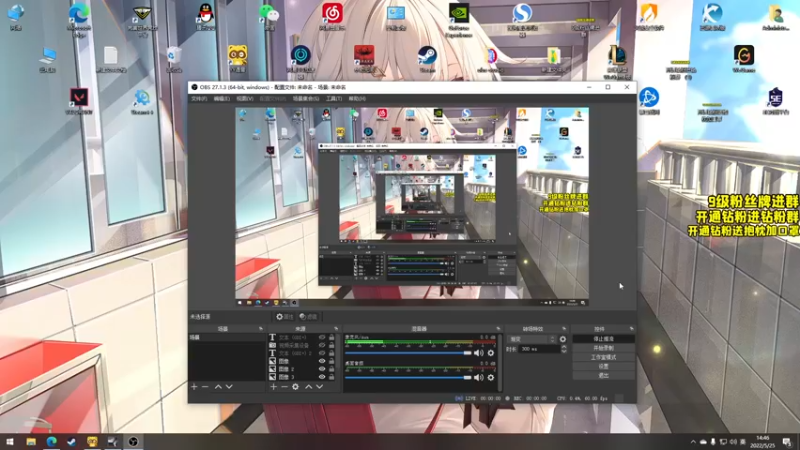
Task: Hide the 图像 2 source with its eye icon
Action: [x=322, y=369]
